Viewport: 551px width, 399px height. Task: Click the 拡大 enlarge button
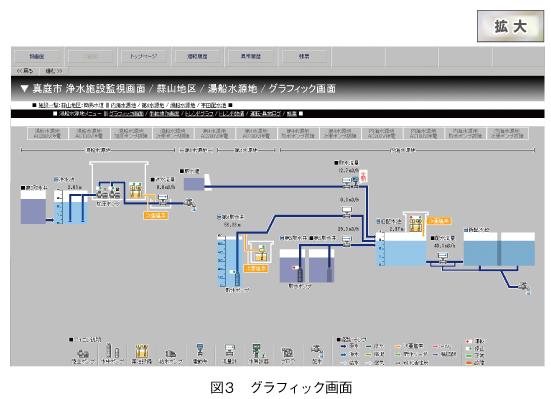coord(510,26)
